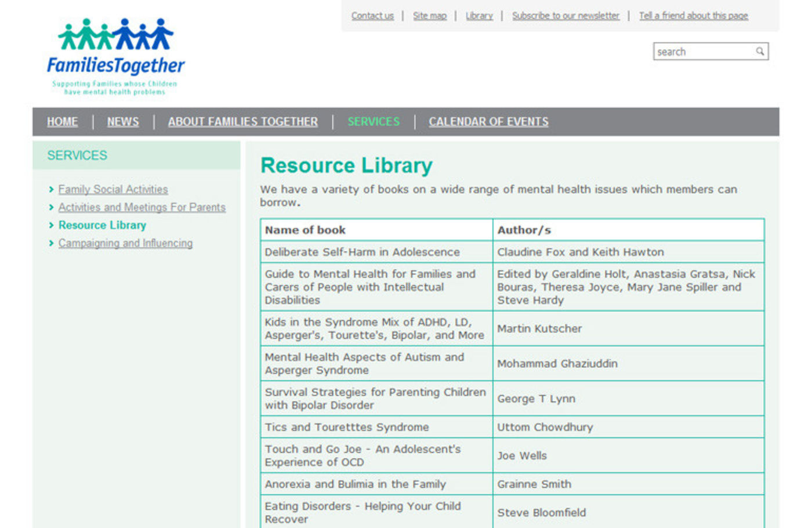Click arrow bullet beside Campaigning and Influencing
Screen dimensions: 812x528
(x=52, y=243)
